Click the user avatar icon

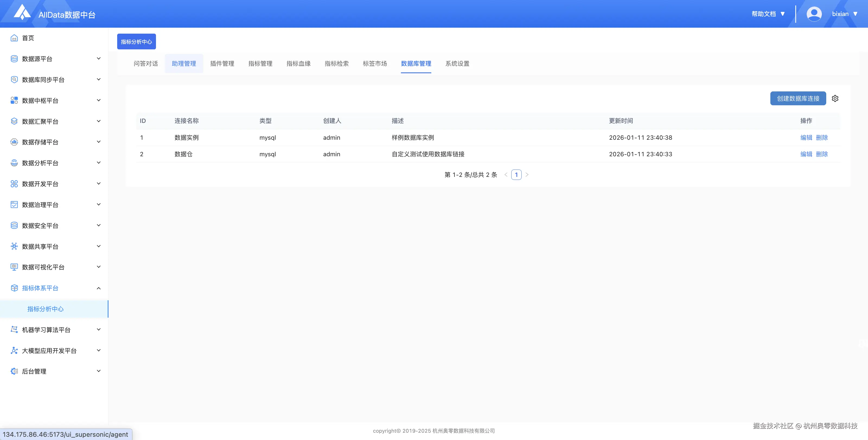(814, 14)
